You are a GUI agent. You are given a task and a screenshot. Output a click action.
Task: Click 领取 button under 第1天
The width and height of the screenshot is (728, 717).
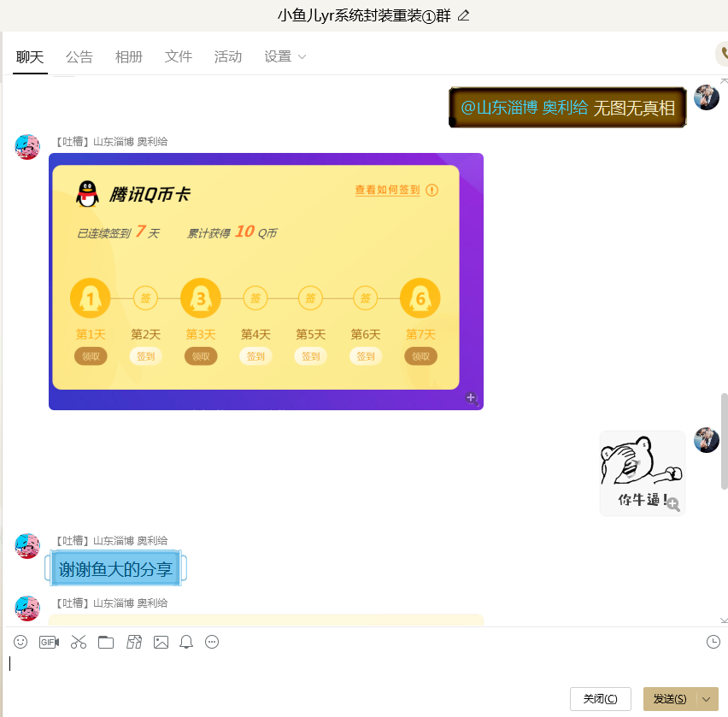point(91,356)
